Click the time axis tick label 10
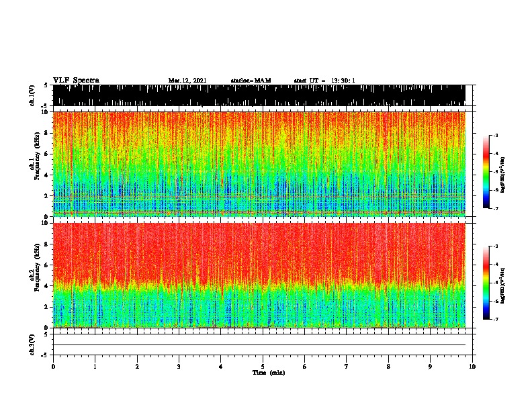The height and width of the screenshot is (411, 532). pos(472,367)
